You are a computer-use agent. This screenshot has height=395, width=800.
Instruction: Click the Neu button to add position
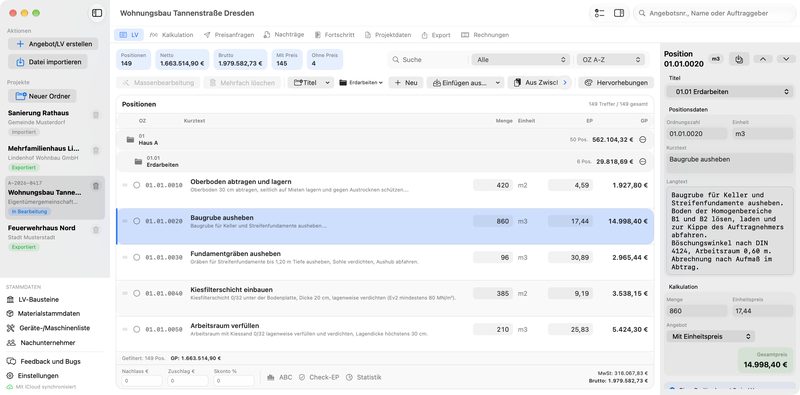(x=406, y=82)
